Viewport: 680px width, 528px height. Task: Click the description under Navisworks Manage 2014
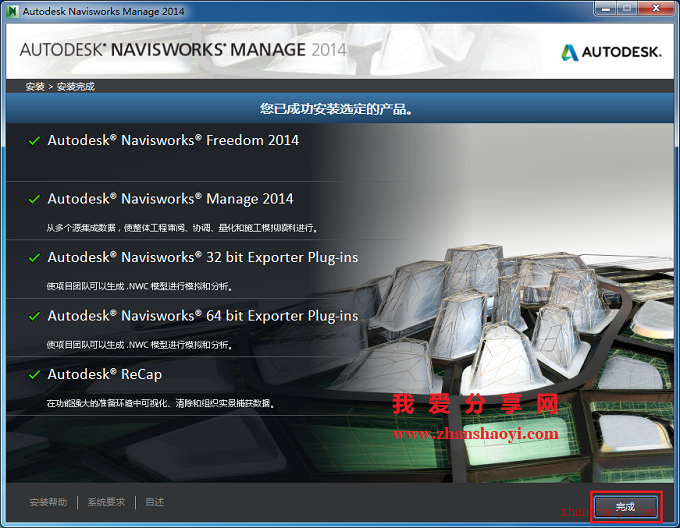pyautogui.click(x=182, y=228)
